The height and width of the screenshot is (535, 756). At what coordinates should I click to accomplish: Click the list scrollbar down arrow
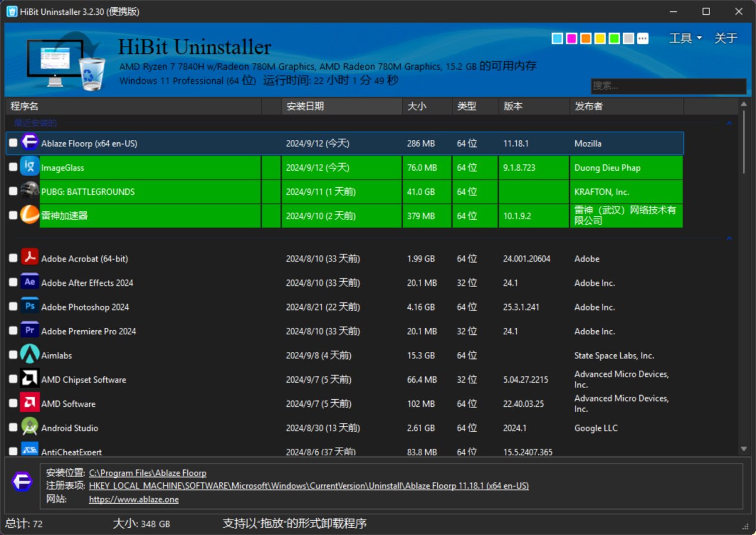pos(744,449)
